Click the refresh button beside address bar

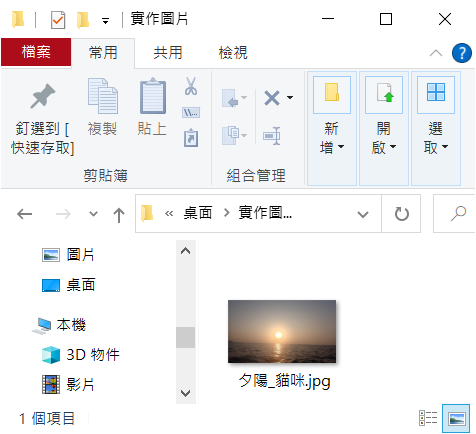[401, 214]
